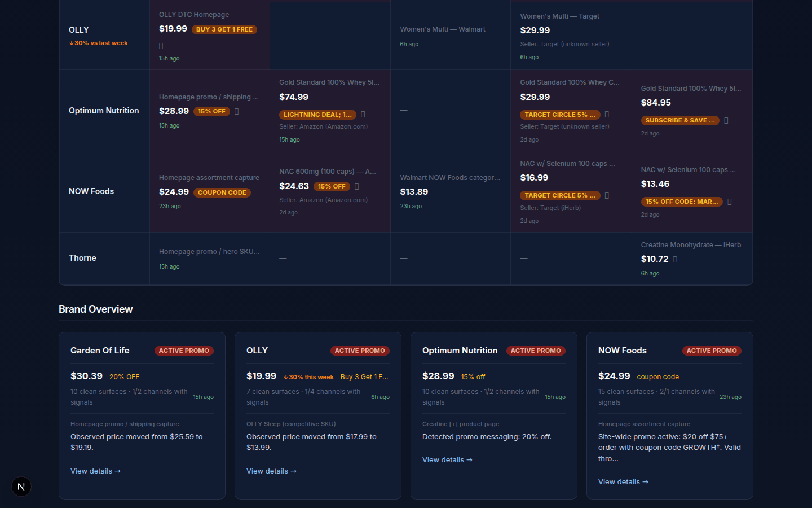Click icon beside SUBSCRIBE & SAVE badge
The width and height of the screenshot is (812, 508).
coord(726,120)
